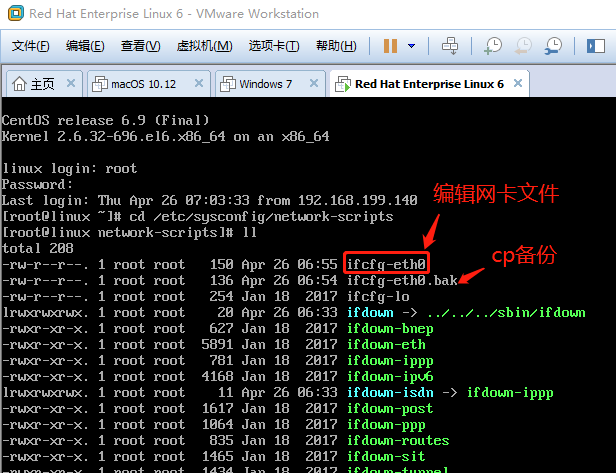Click the ifdown-ppp entry in the listing

(386, 425)
